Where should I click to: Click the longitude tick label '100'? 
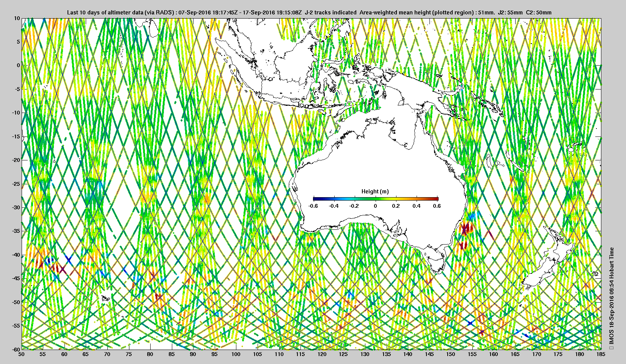point(236,355)
